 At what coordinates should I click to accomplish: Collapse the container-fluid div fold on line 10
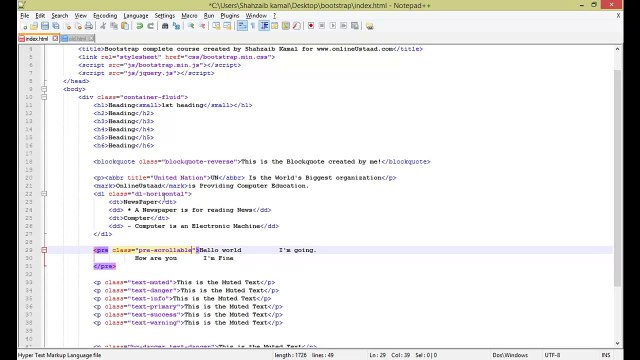point(44,97)
